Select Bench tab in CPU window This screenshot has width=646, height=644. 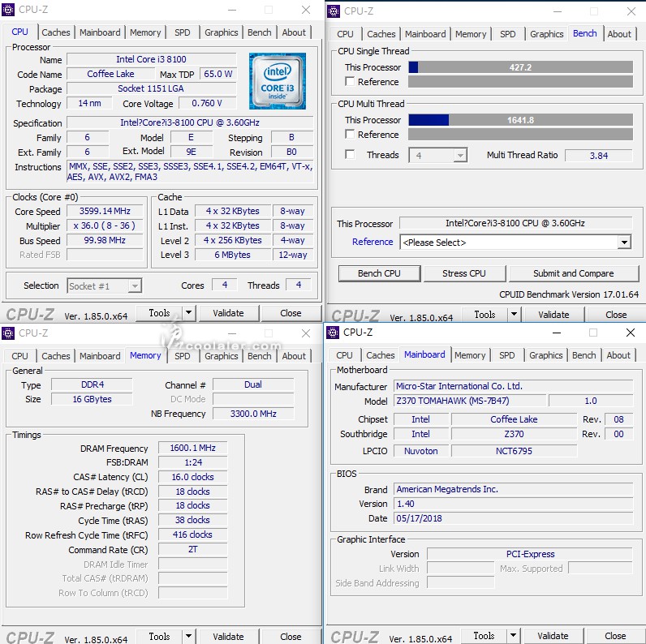point(259,32)
